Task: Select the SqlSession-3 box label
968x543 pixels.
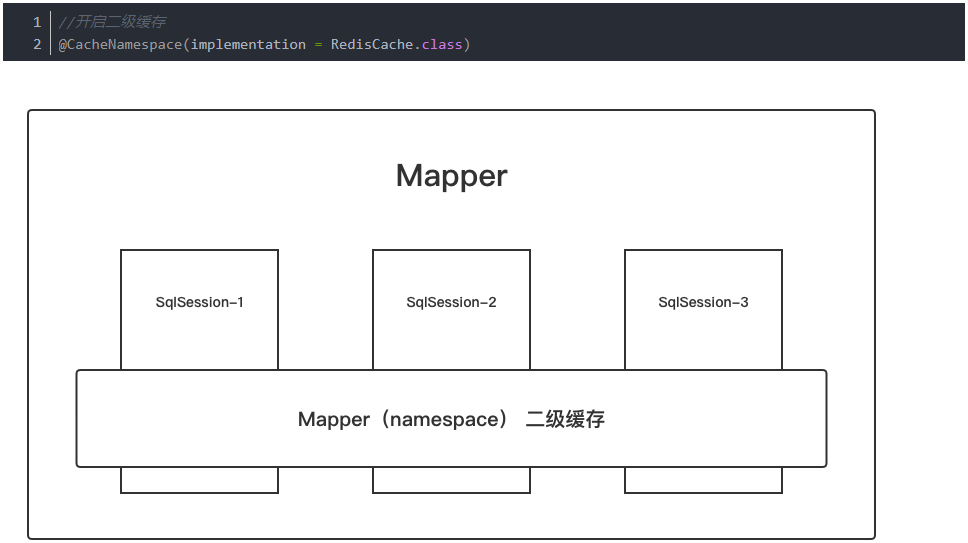Action: [703, 303]
